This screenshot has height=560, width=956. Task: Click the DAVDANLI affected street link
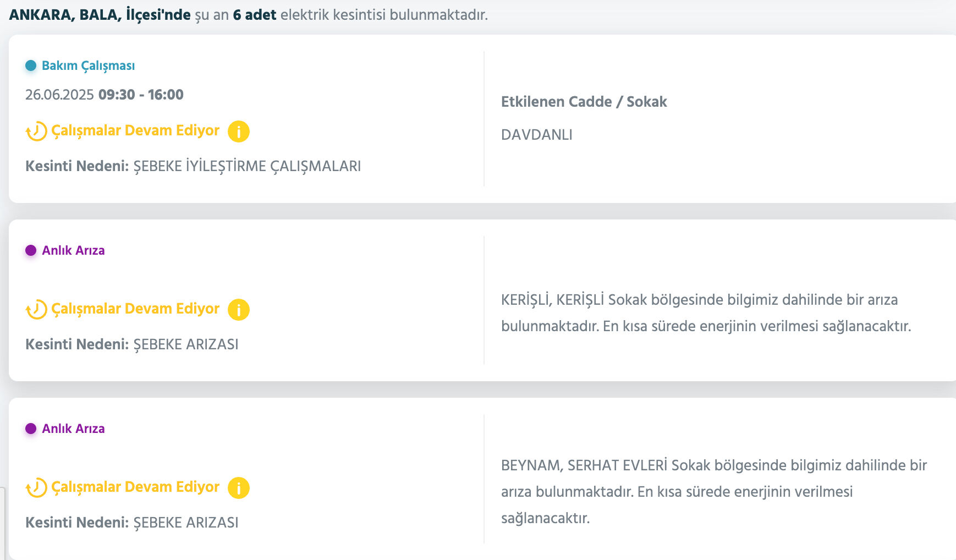click(536, 134)
